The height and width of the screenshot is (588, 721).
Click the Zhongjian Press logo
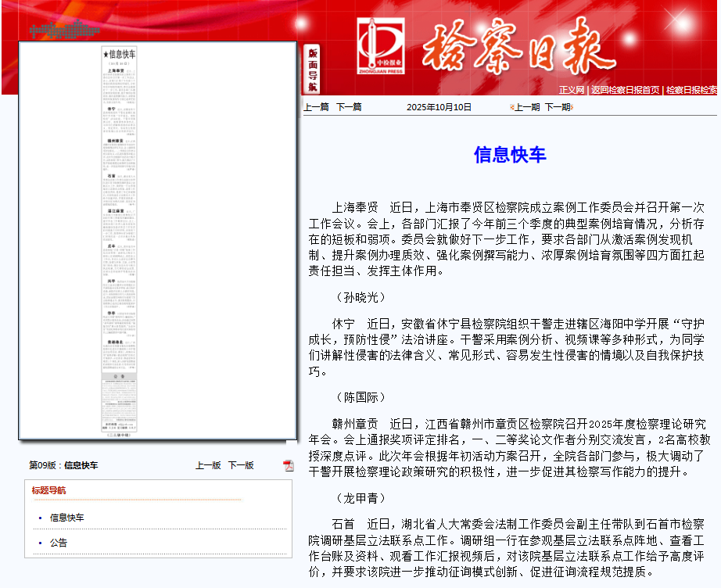click(380, 47)
